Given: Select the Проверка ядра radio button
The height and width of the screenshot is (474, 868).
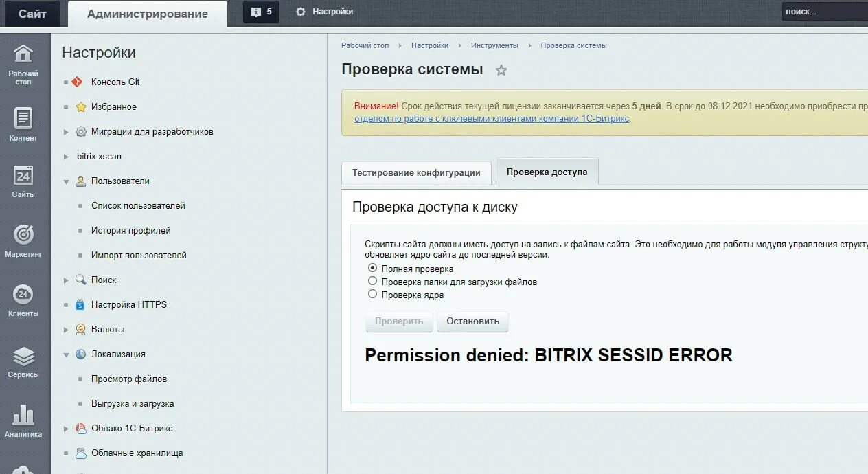Looking at the screenshot, I should pos(372,294).
